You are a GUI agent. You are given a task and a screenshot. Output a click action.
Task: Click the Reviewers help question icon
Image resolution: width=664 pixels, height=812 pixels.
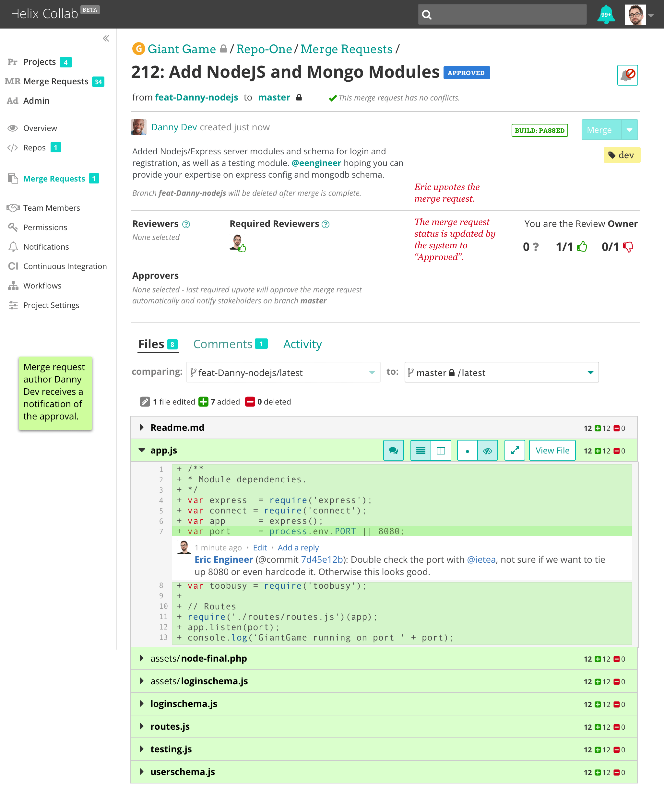coord(186,224)
